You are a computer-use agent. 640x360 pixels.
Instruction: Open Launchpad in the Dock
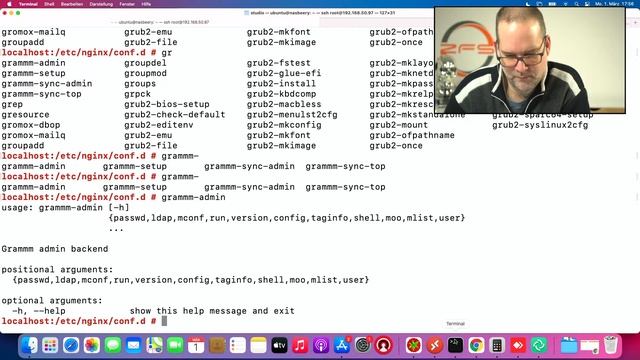[x=50, y=345]
